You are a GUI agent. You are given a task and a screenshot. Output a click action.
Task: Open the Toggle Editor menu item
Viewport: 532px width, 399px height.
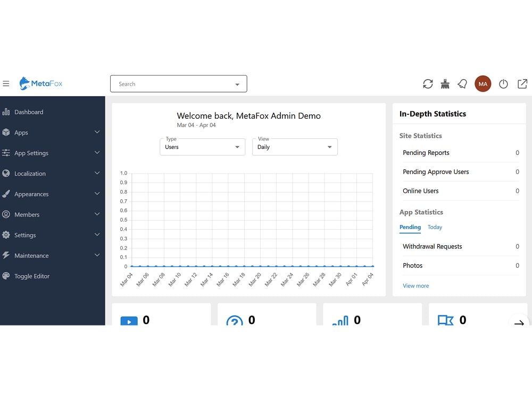click(53, 276)
